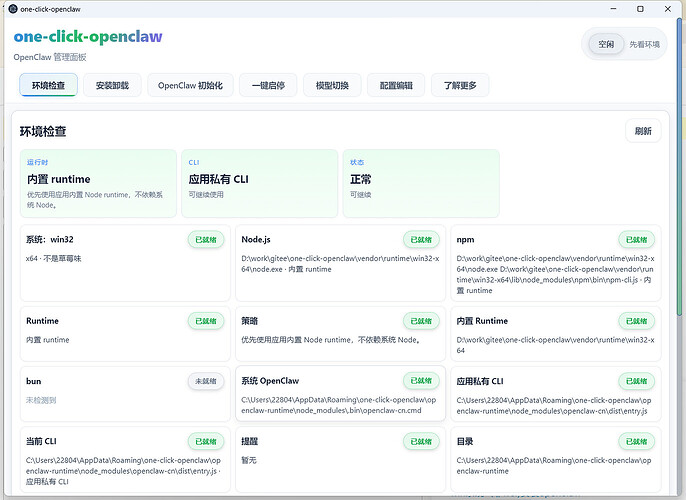The width and height of the screenshot is (686, 500).
Task: Click the 已就绪 badge on 内置 Runtime card
Action: pyautogui.click(x=637, y=321)
